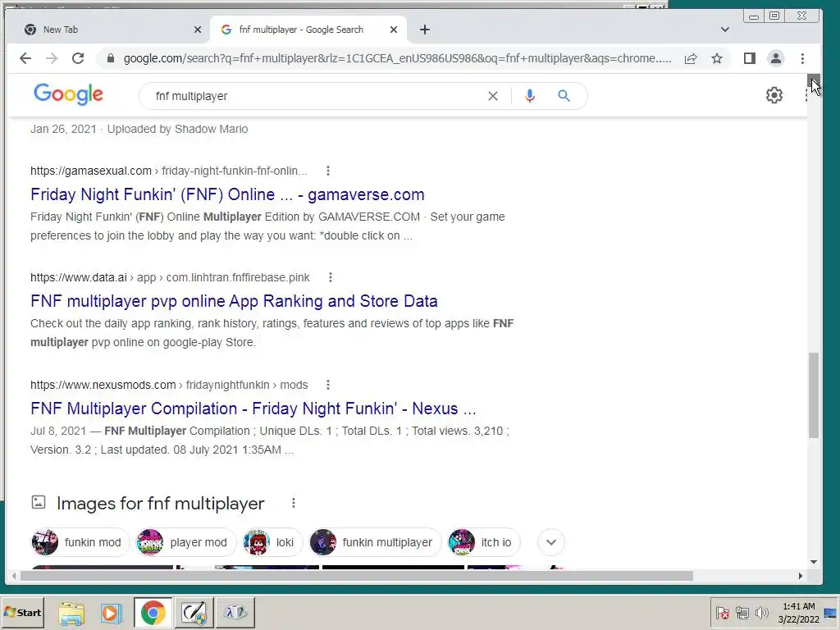The image size is (840, 630).
Task: Open the Windows Start menu
Action: coord(22,612)
